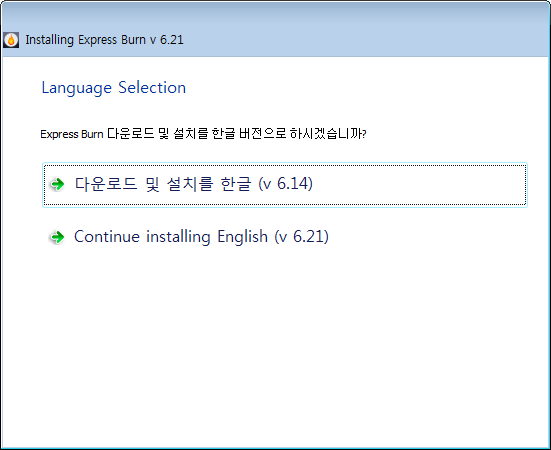Choose Korean download and install (v 6.14)
This screenshot has height=450, width=551.
point(285,185)
